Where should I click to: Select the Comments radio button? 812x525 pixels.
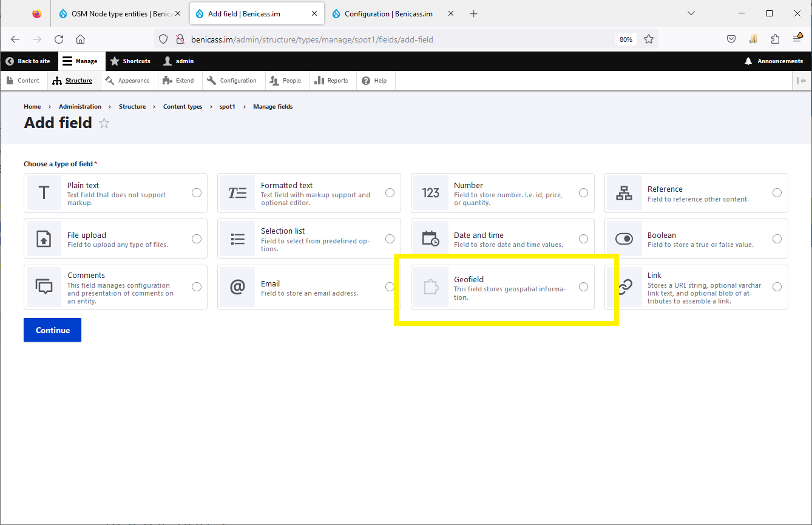197,287
